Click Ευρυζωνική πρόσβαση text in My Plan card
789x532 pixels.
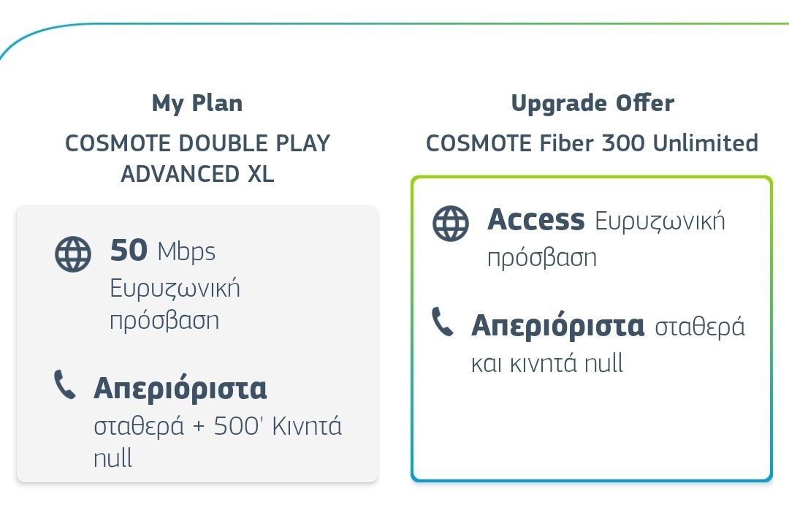[x=175, y=304]
